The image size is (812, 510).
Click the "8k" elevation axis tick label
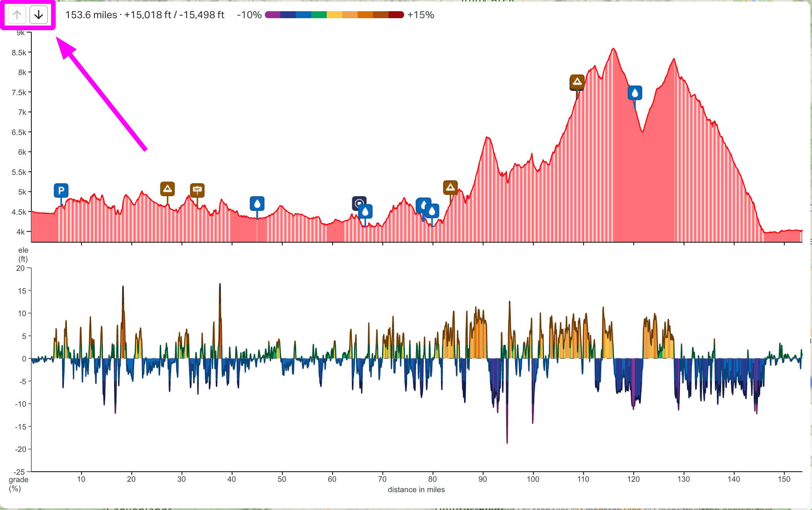tap(22, 72)
